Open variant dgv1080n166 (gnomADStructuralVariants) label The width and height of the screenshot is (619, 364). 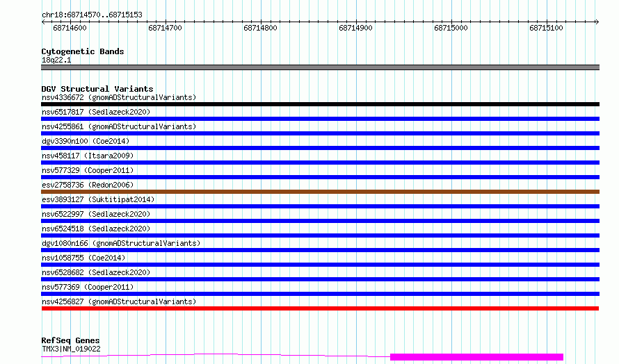click(x=121, y=243)
